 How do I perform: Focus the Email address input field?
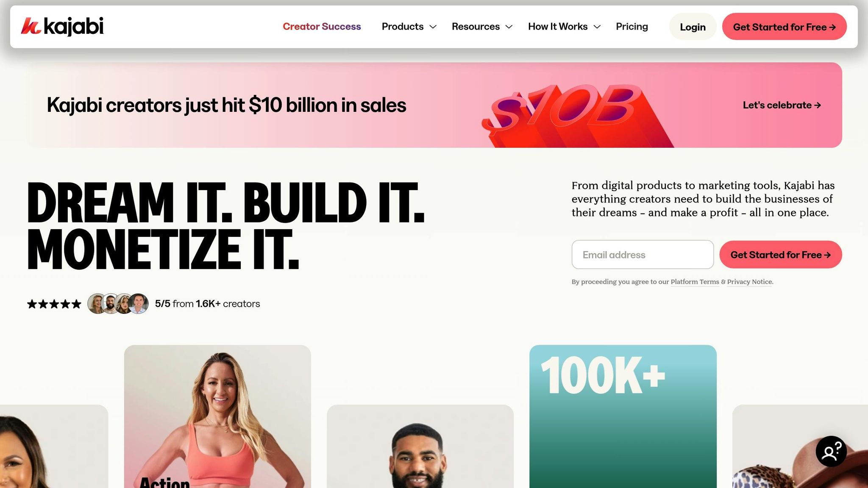point(643,255)
